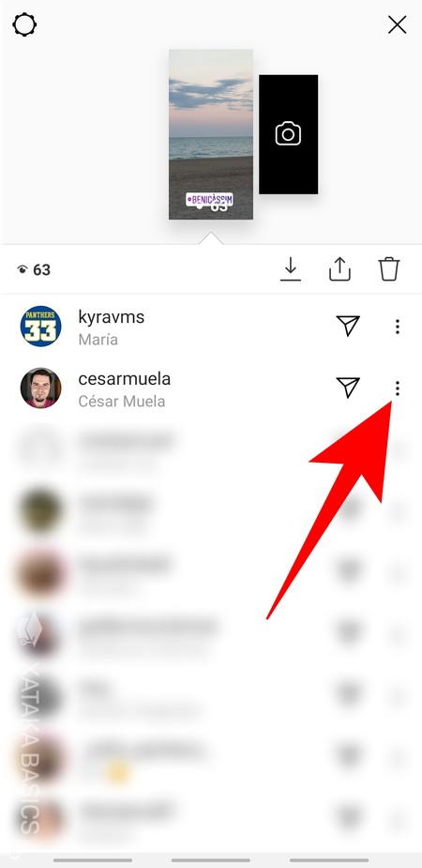Tap the Benicàssim location sticker

(209, 199)
